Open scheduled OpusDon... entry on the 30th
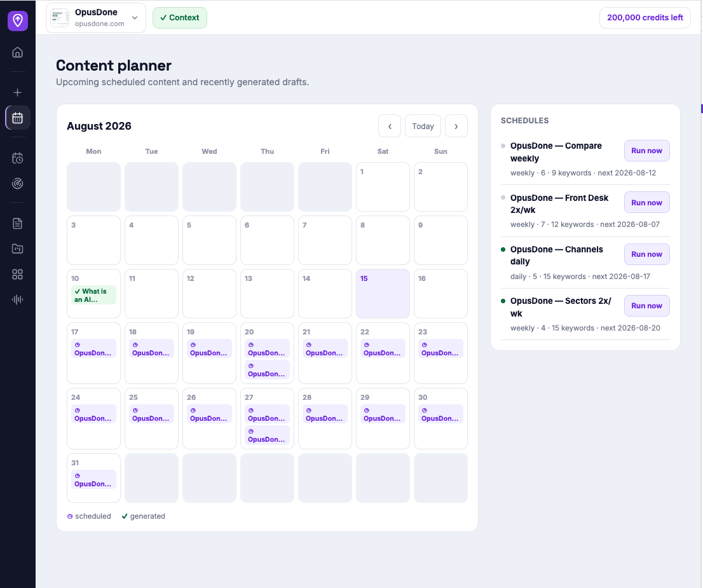 point(440,414)
